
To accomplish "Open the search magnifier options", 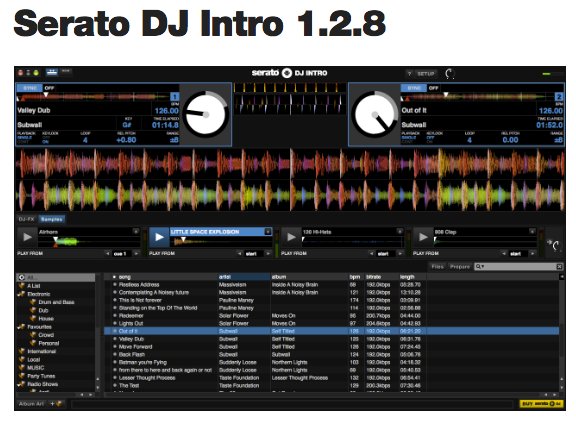I will coord(479,267).
